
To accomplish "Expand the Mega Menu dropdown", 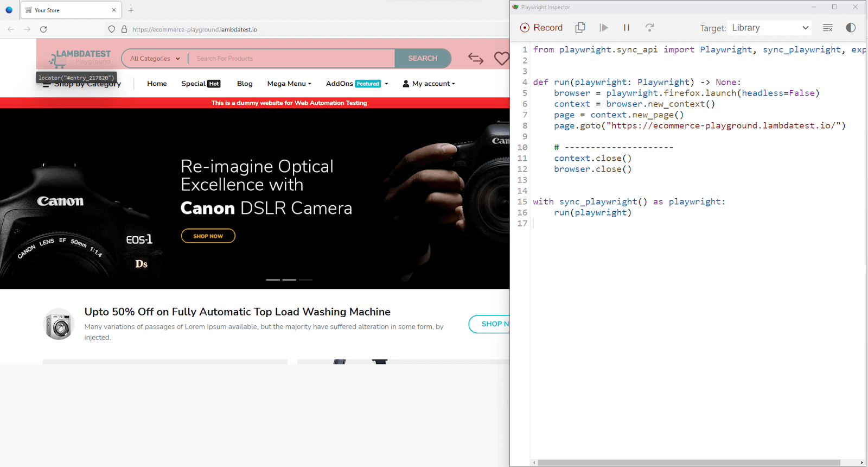I will coord(289,84).
